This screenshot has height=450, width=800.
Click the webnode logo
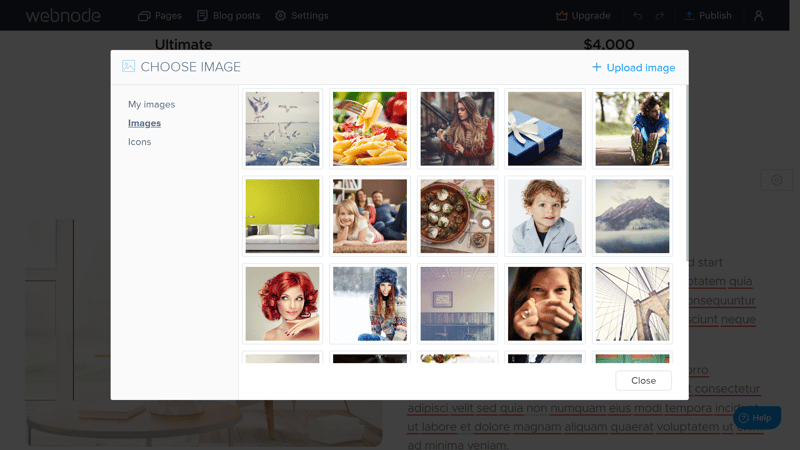coord(63,16)
